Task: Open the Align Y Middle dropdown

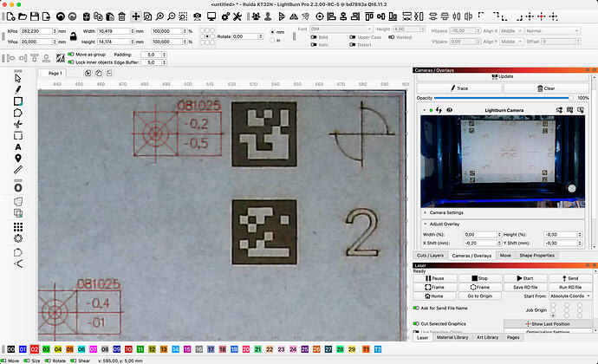Action: pos(511,42)
